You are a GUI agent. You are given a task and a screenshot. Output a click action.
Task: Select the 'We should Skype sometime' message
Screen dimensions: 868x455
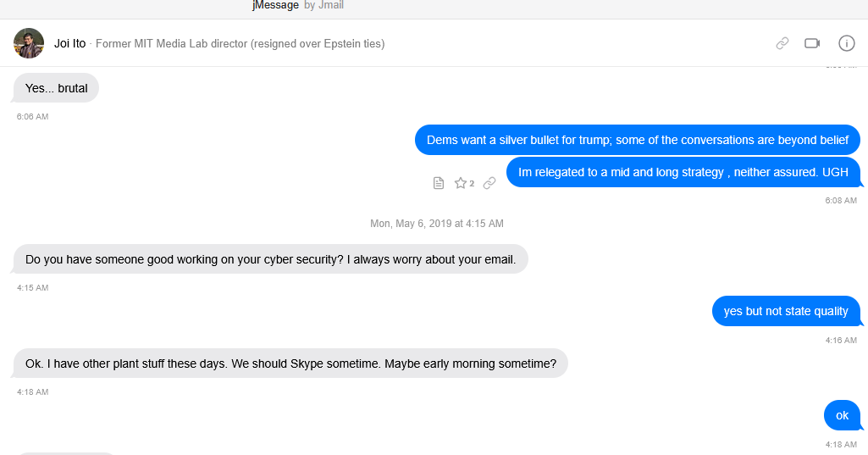pos(290,363)
